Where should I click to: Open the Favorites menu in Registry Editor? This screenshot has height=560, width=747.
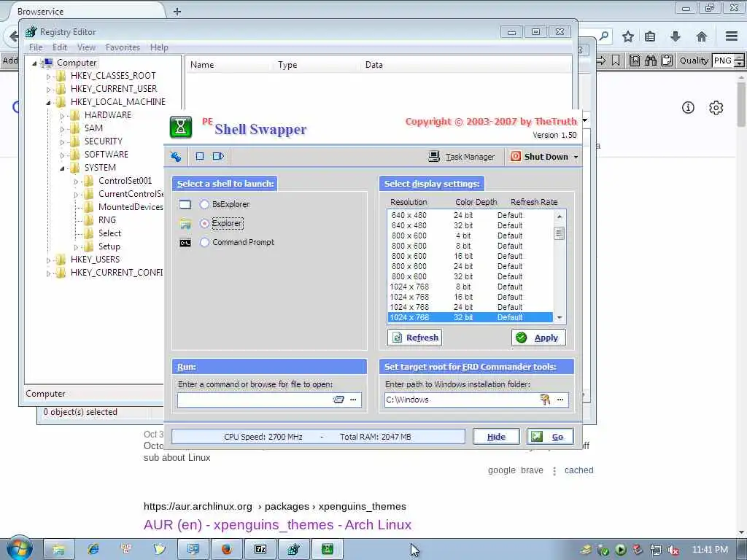point(123,47)
